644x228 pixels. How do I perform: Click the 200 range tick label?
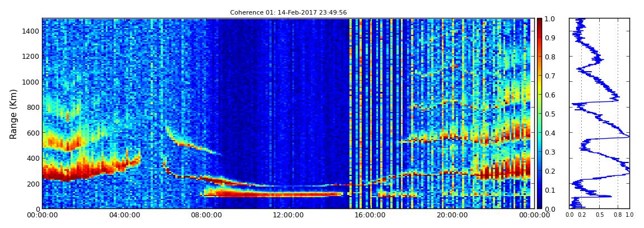pyautogui.click(x=32, y=184)
